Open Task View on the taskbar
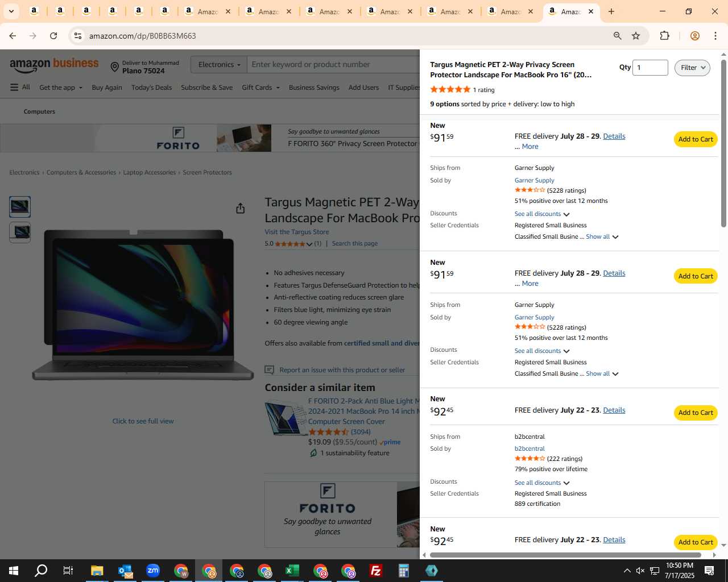Image resolution: width=728 pixels, height=582 pixels. point(68,571)
